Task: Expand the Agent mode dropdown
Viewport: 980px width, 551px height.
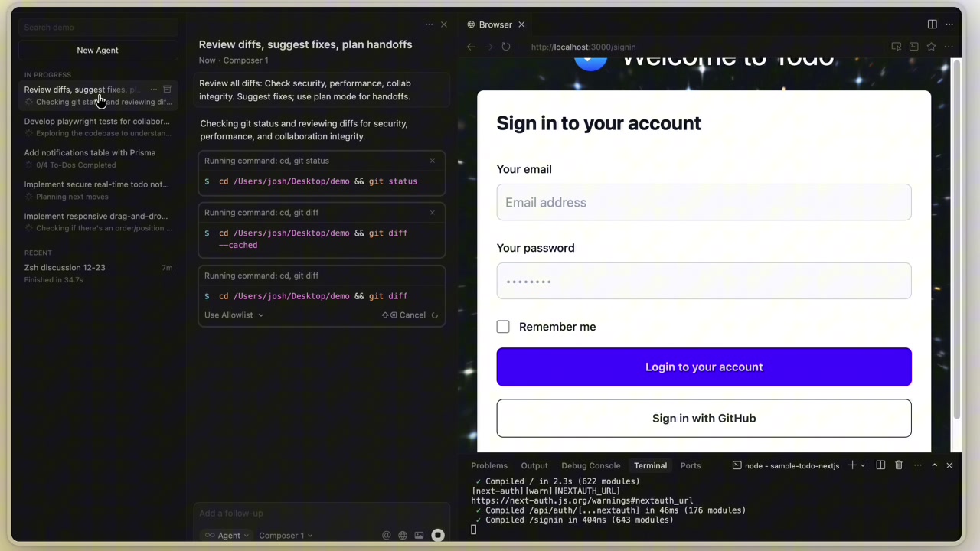Action: (x=228, y=535)
